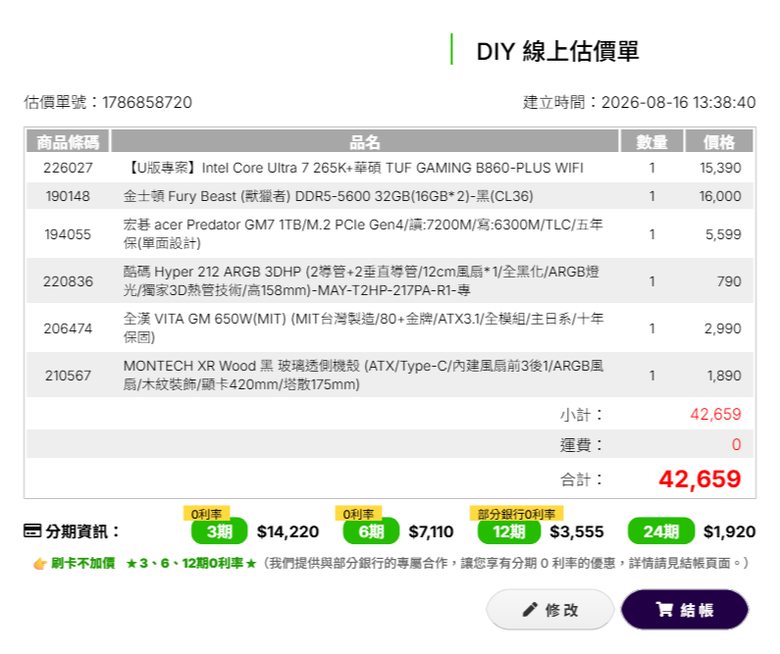Select the 3期 installment badge
Viewport: 780px width, 654px height.
pyautogui.click(x=219, y=531)
